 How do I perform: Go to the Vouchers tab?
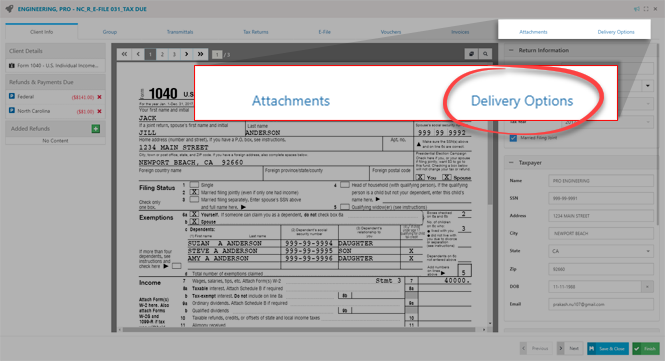tap(391, 32)
